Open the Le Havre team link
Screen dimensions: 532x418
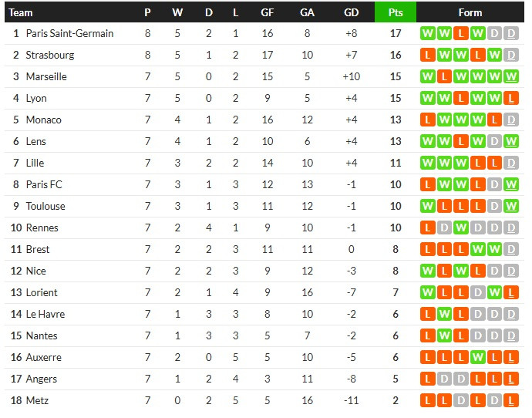tap(45, 315)
